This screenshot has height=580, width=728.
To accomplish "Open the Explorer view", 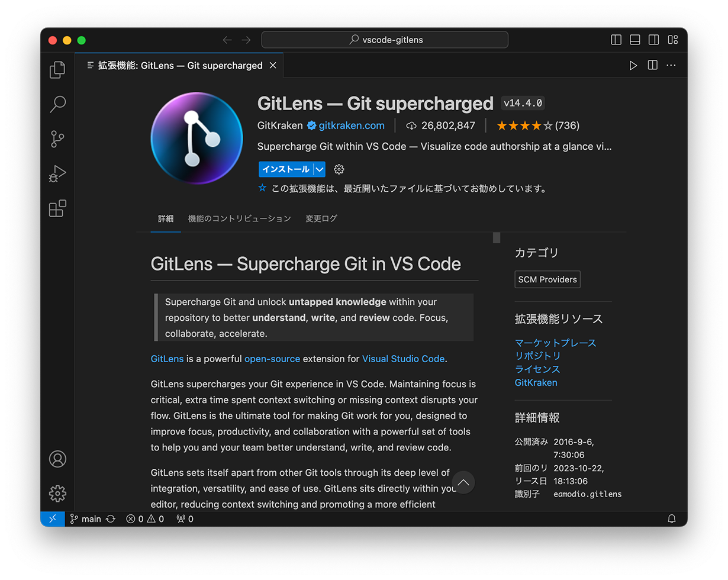I will [57, 69].
